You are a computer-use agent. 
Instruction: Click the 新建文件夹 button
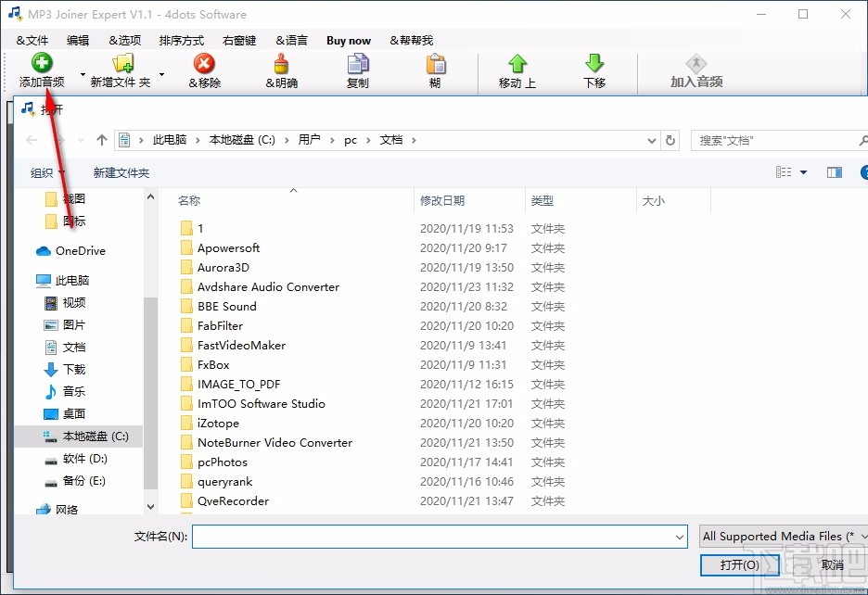(121, 172)
